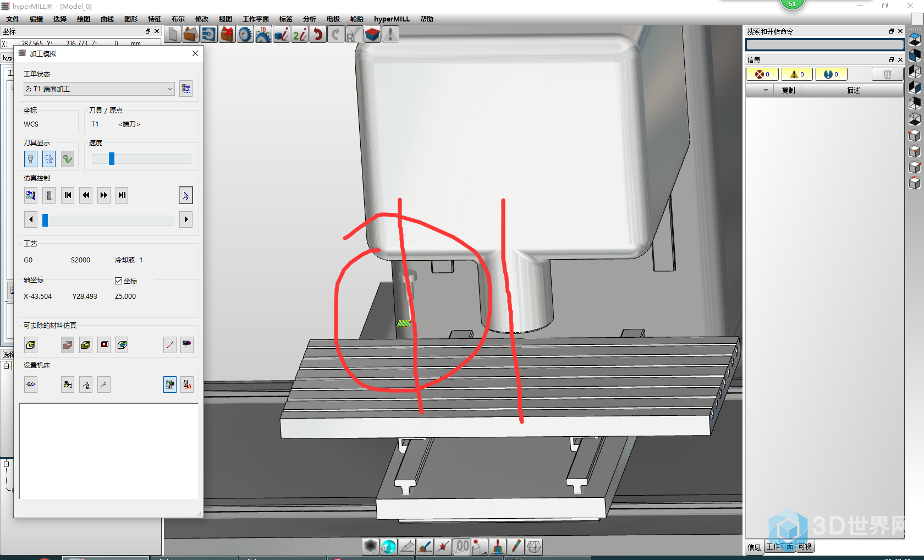Click the olive stock block icon
This screenshot has height=560, width=924.
86,345
